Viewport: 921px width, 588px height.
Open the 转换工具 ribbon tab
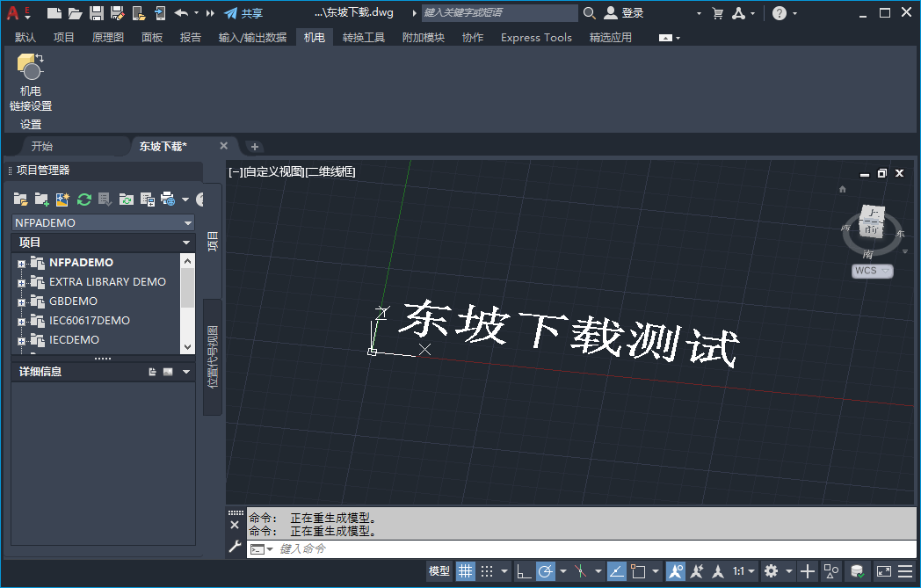[364, 37]
